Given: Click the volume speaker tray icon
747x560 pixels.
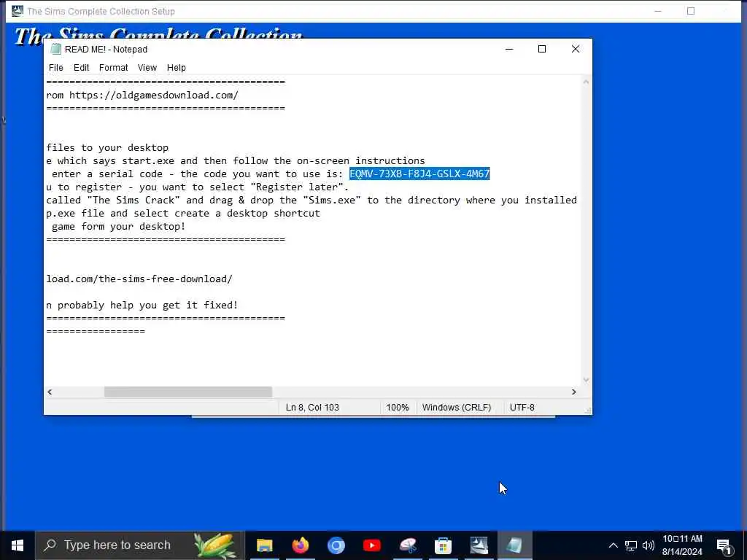Looking at the screenshot, I should click(x=648, y=545).
